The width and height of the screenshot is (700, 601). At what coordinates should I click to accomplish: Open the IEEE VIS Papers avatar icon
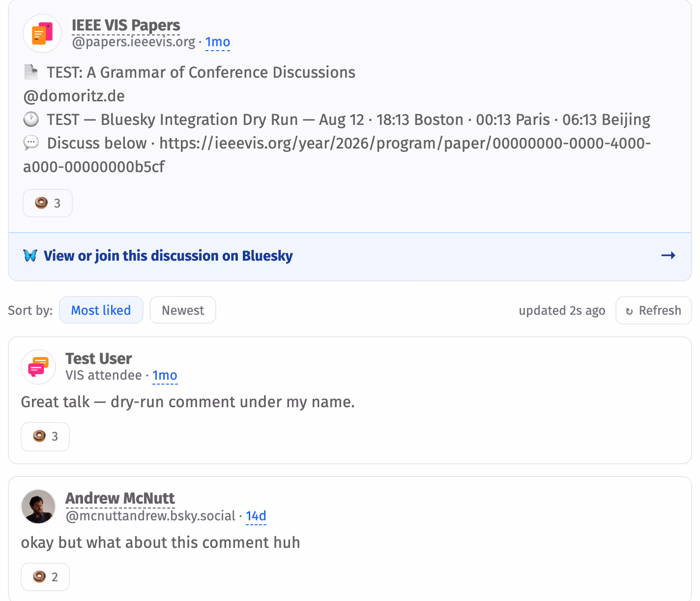pos(42,33)
